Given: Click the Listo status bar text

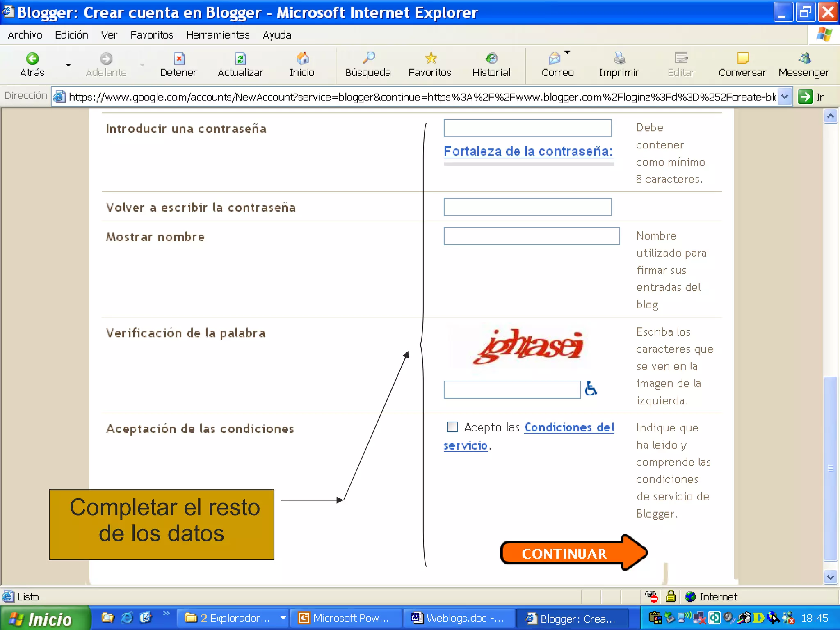Looking at the screenshot, I should pos(28,597).
